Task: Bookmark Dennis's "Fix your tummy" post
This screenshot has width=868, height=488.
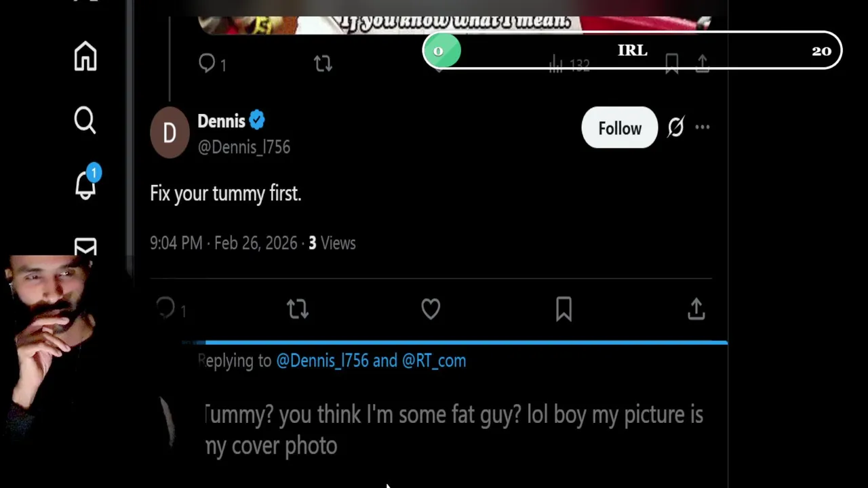Action: 564,309
